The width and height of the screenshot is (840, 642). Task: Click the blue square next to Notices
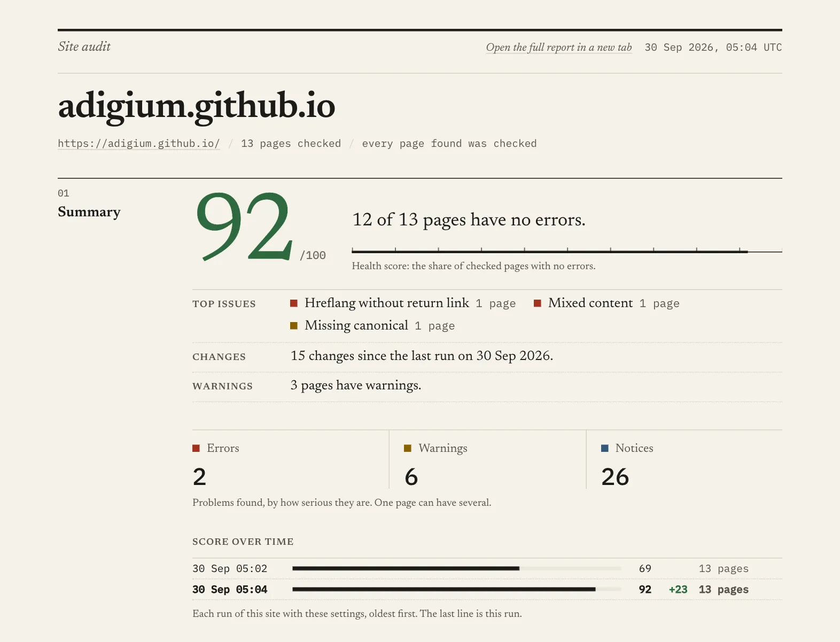(x=605, y=448)
